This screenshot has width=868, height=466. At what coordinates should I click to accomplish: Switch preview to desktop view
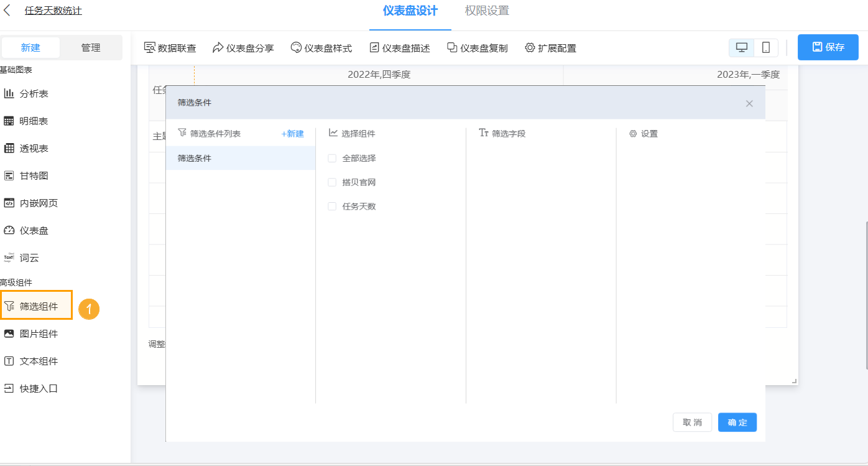[742, 47]
